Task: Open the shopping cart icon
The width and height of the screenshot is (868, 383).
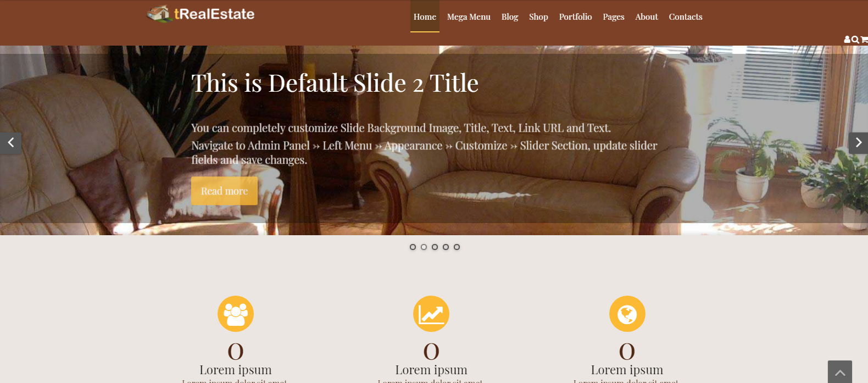Action: [864, 40]
